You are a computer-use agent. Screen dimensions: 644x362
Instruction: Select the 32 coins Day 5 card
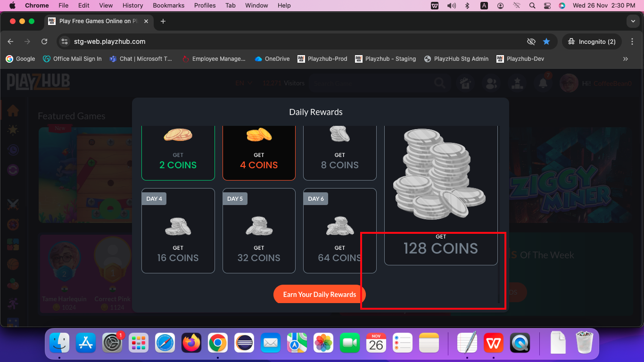tap(259, 231)
